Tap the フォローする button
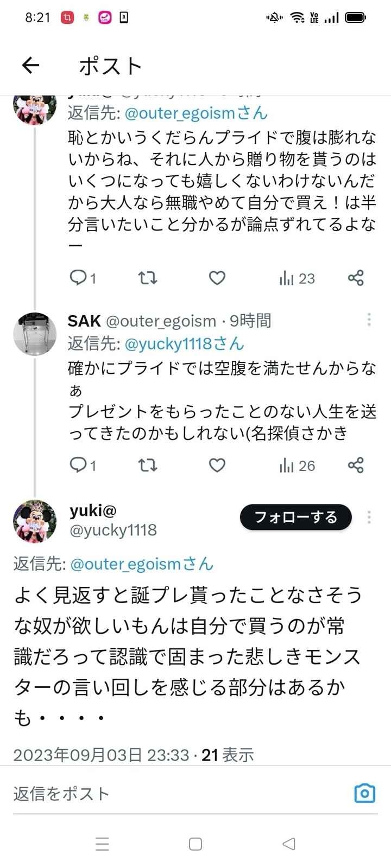This screenshot has width=391, height=868. pos(296,518)
